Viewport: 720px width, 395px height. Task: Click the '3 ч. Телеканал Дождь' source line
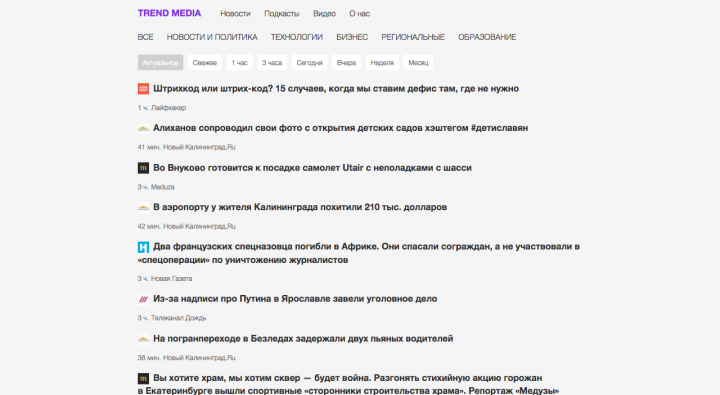point(172,318)
